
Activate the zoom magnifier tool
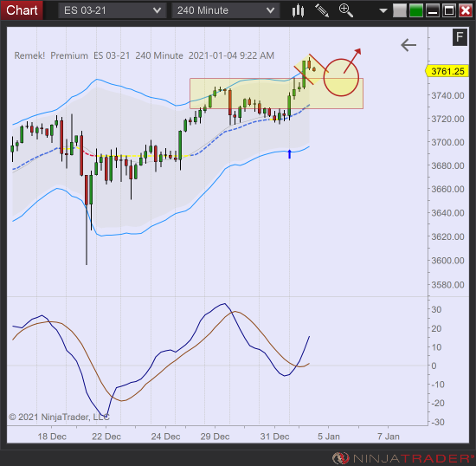(346, 10)
